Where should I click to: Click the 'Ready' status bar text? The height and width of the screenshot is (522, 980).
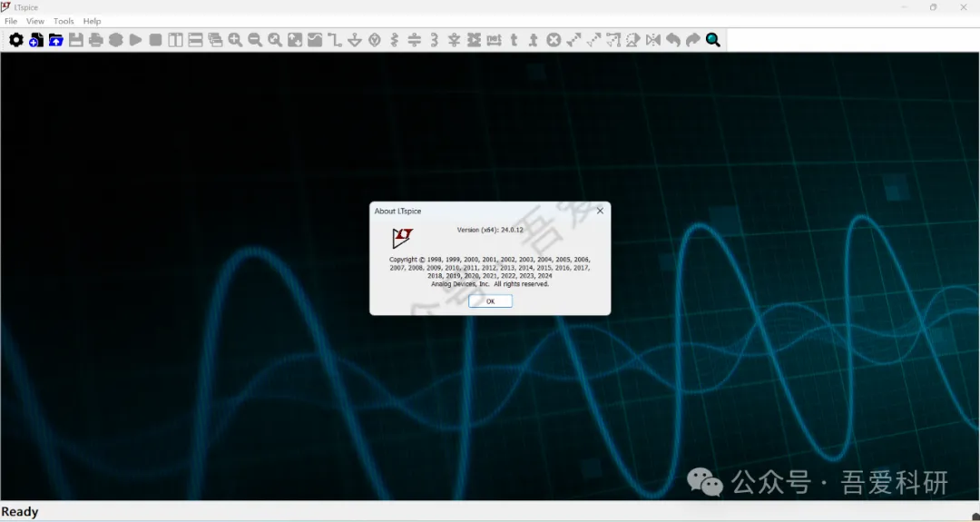tap(20, 512)
